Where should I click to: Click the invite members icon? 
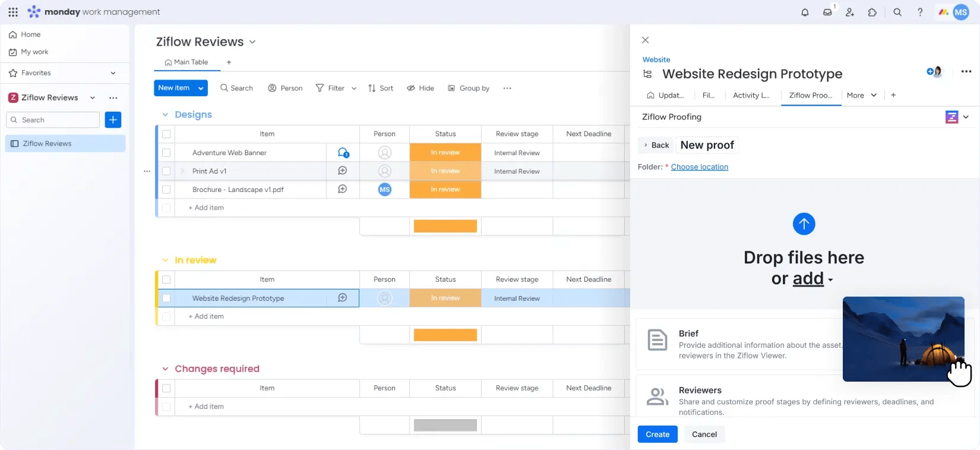point(850,12)
